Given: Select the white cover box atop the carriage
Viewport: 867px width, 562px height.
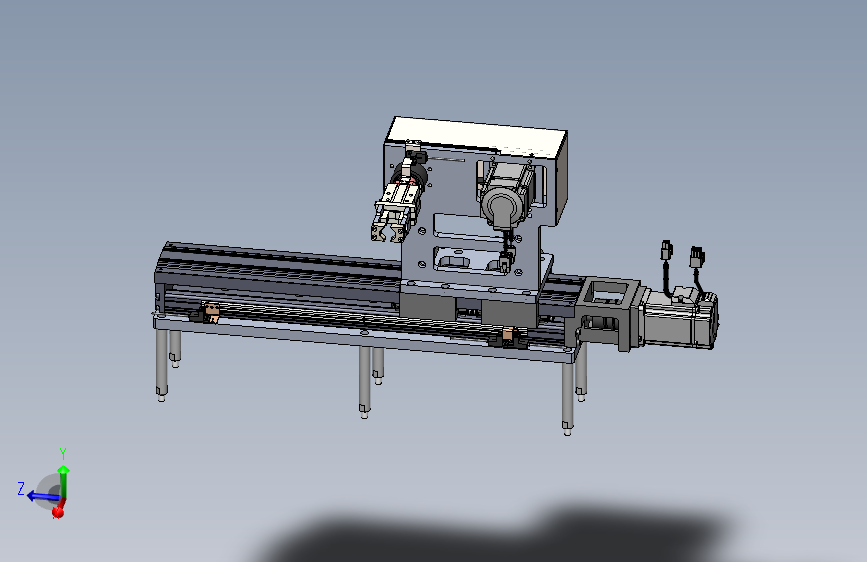Looking at the screenshot, I should (x=479, y=137).
